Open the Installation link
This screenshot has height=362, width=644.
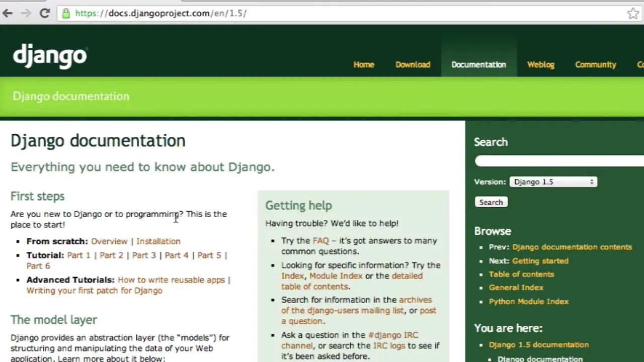point(158,241)
